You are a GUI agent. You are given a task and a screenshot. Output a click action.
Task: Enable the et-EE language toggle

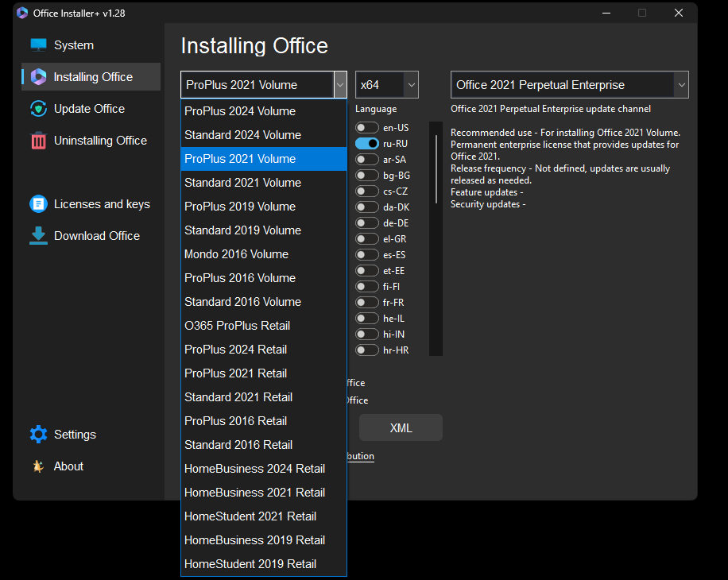[367, 270]
